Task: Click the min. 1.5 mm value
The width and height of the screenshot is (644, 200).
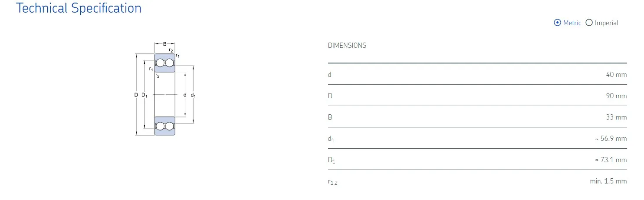Action: click(x=608, y=181)
